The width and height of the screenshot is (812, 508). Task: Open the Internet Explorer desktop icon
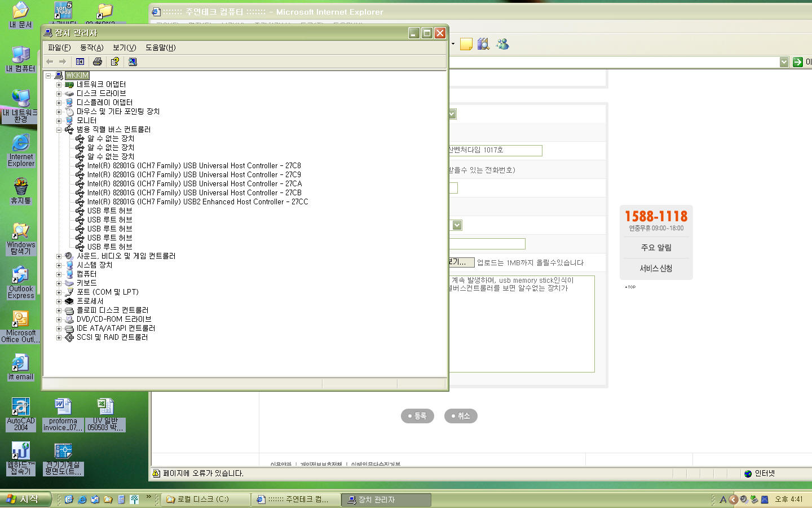pos(21,150)
